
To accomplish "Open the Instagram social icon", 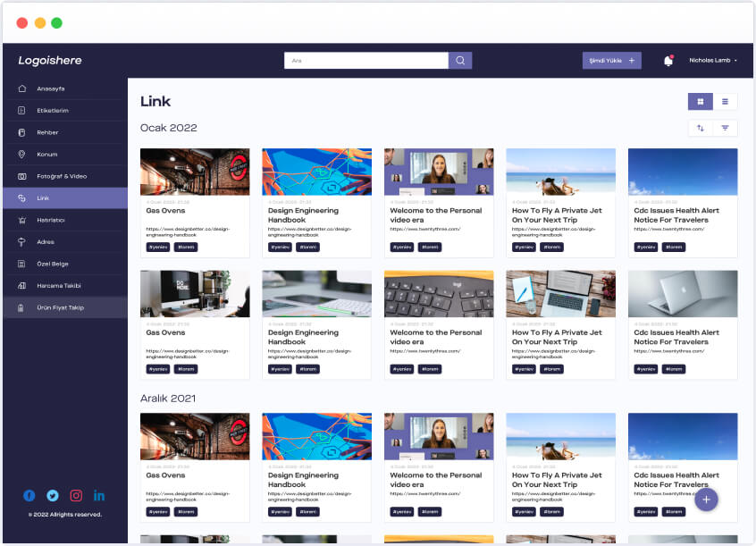I will 76,495.
